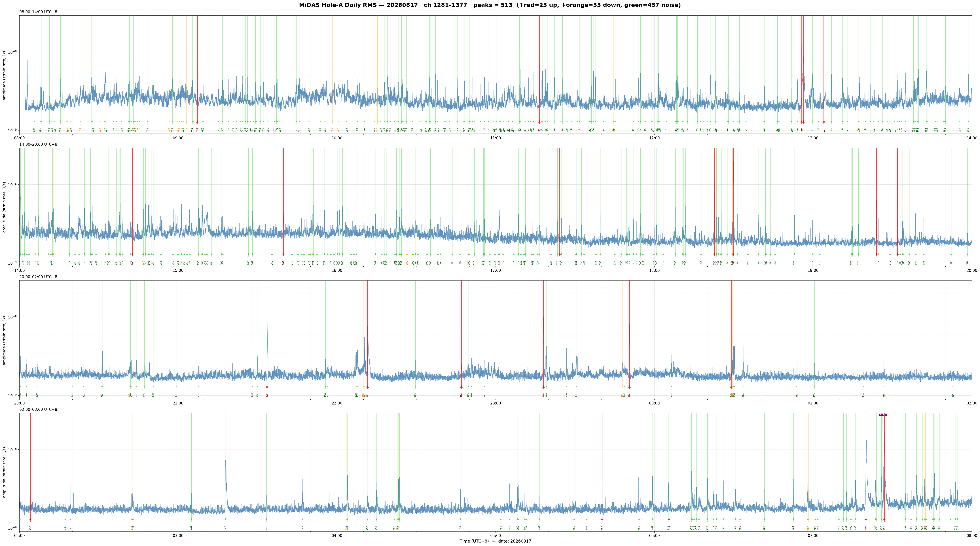Select the "14:00–20:00 UTC+8" panel title

(x=38, y=145)
